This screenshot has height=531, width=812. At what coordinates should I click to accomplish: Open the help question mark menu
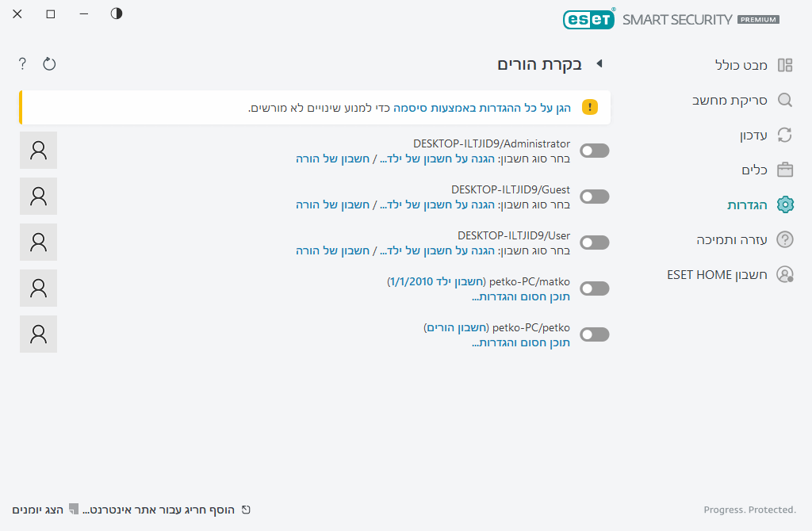point(21,63)
